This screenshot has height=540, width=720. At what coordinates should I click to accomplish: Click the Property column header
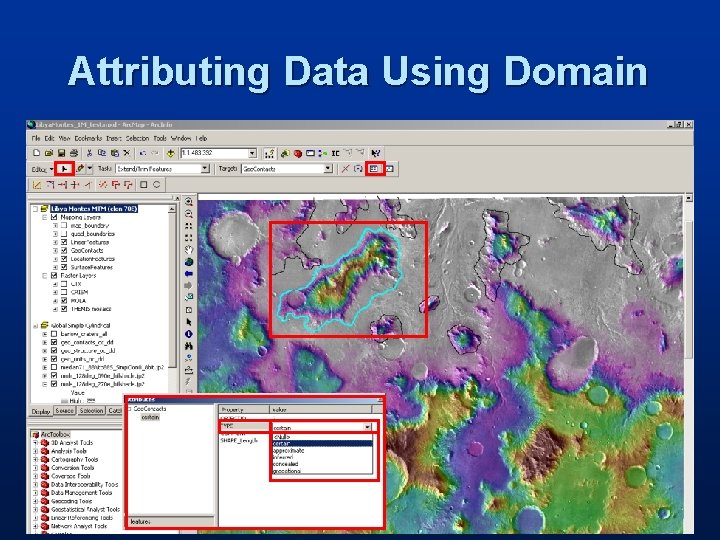point(244,409)
